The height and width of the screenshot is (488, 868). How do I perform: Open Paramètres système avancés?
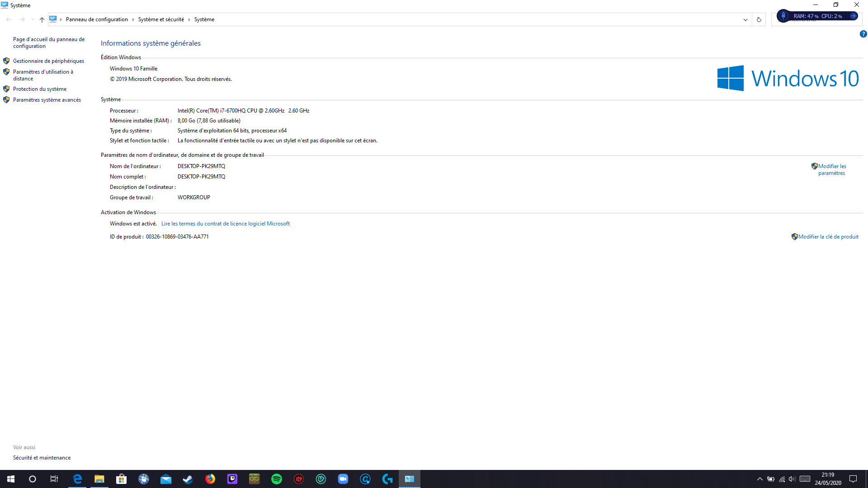47,100
